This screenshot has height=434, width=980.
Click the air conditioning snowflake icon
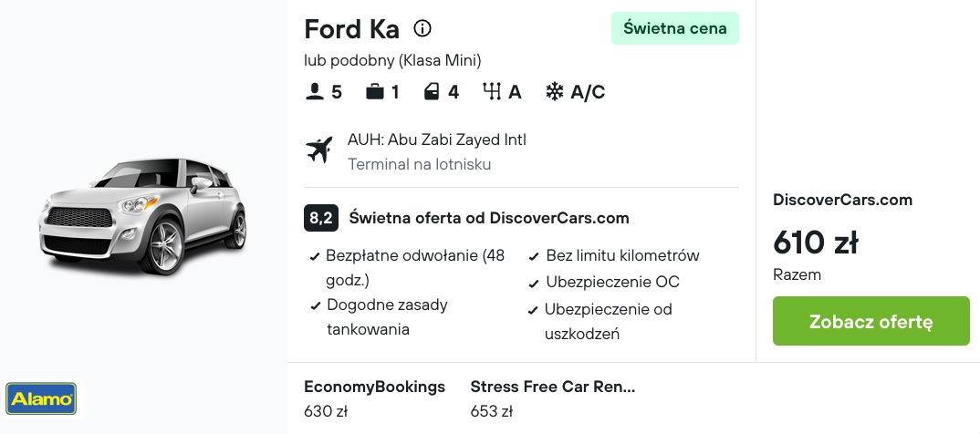(x=555, y=92)
